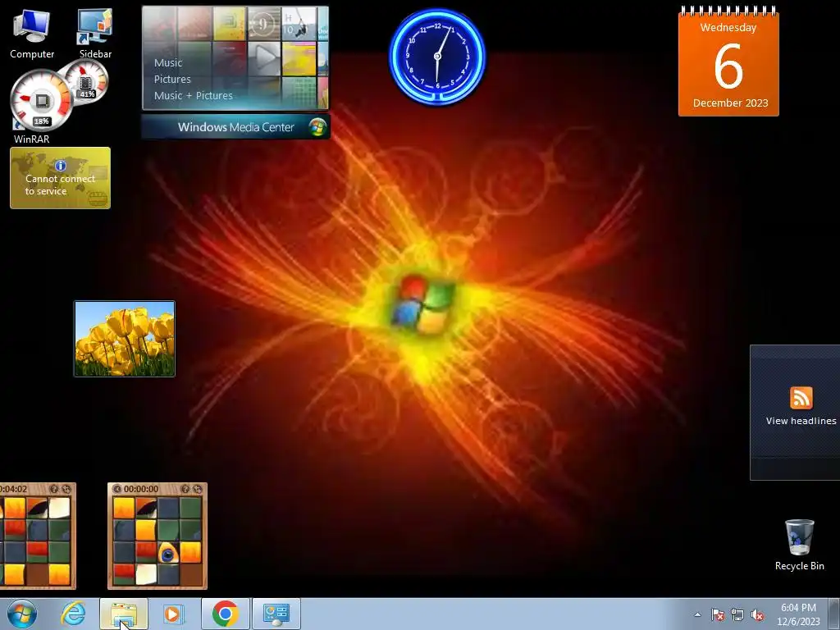Click the Show desktop strip
The width and height of the screenshot is (840, 630).
point(836,614)
